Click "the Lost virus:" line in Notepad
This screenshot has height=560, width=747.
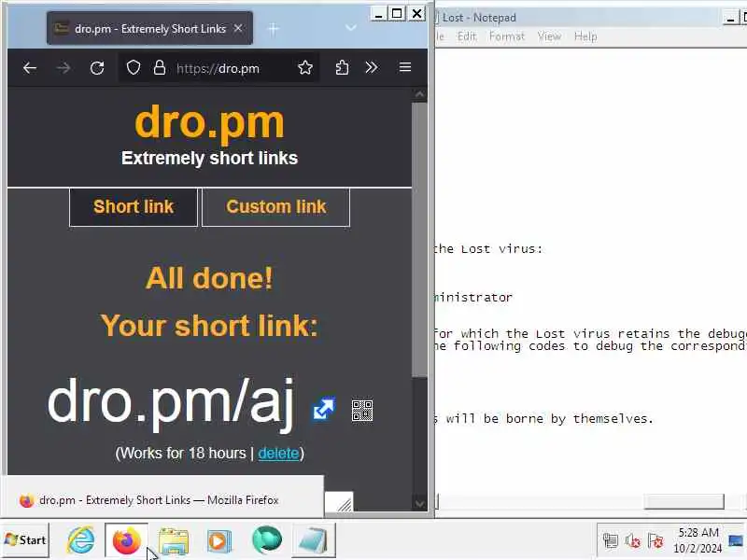tap(487, 249)
